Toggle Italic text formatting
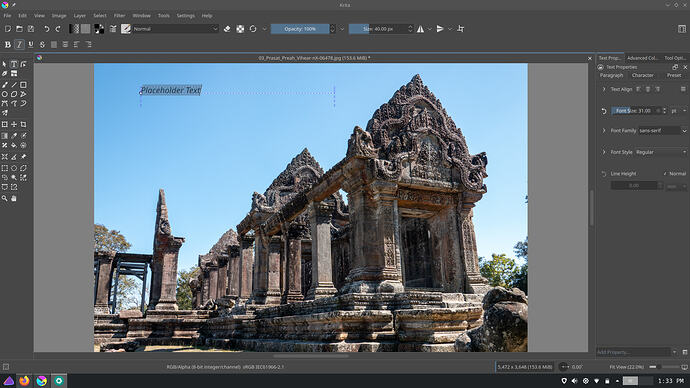This screenshot has width=690, height=388. tap(19, 44)
